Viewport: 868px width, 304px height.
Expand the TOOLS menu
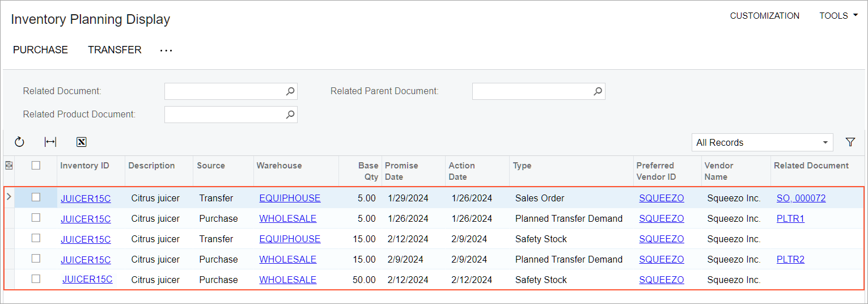(838, 16)
